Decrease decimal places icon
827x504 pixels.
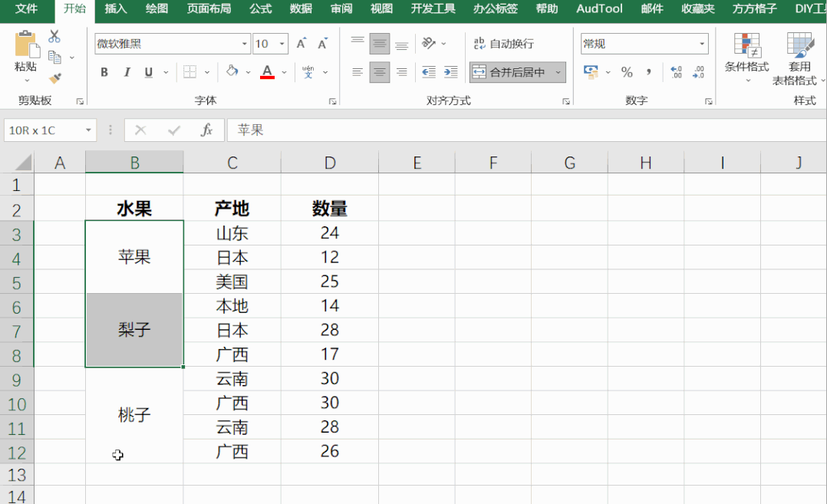698,72
